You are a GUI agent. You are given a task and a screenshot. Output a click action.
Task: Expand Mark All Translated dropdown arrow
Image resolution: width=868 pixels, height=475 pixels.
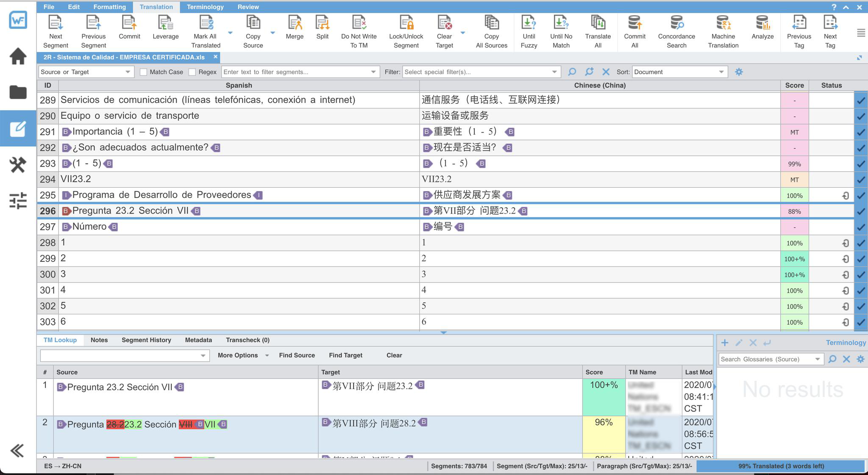[x=230, y=33]
